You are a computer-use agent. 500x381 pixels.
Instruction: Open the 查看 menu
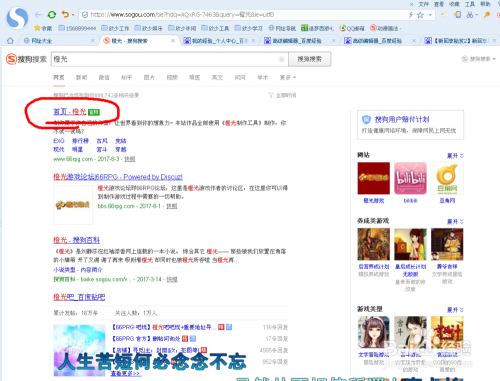(439, 4)
